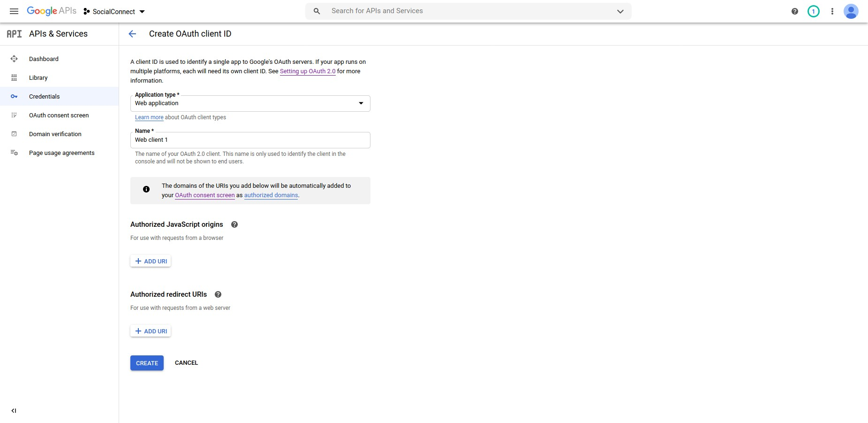Expand the search bar dropdown arrow
868x423 pixels.
tap(620, 11)
